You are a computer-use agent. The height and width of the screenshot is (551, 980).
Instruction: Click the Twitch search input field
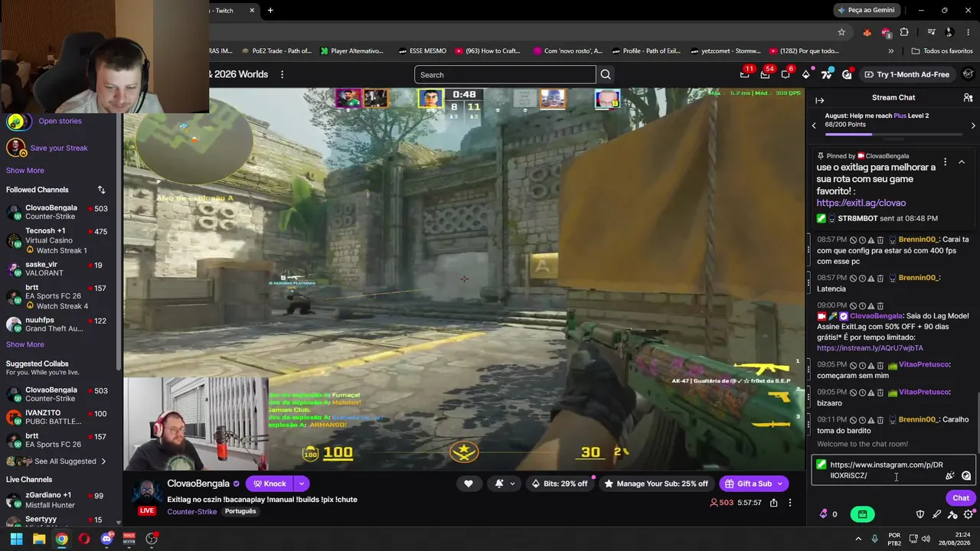pos(505,74)
